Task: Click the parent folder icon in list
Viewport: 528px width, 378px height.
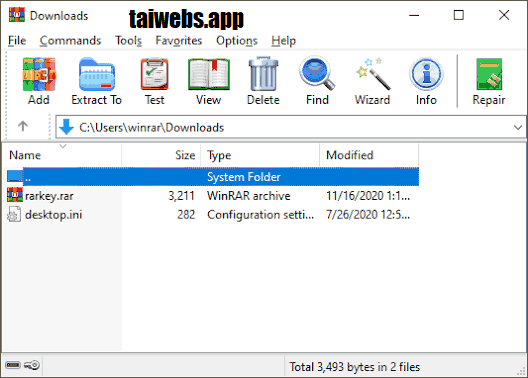Action: [x=15, y=176]
